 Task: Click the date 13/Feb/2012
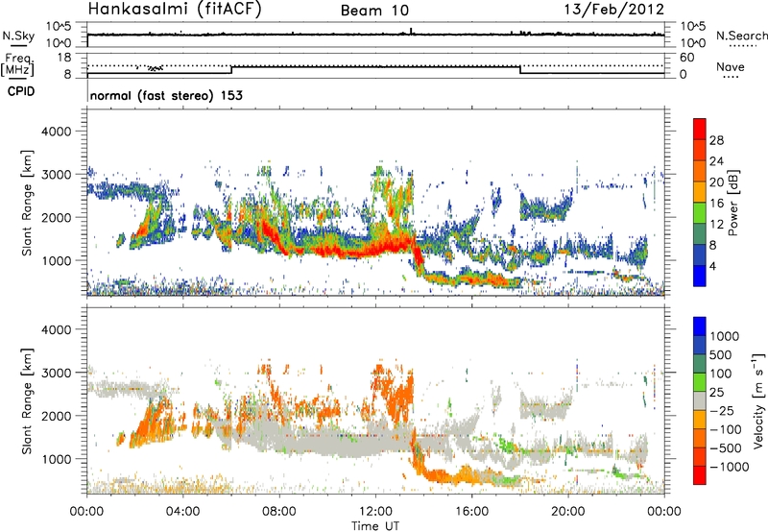tap(614, 9)
